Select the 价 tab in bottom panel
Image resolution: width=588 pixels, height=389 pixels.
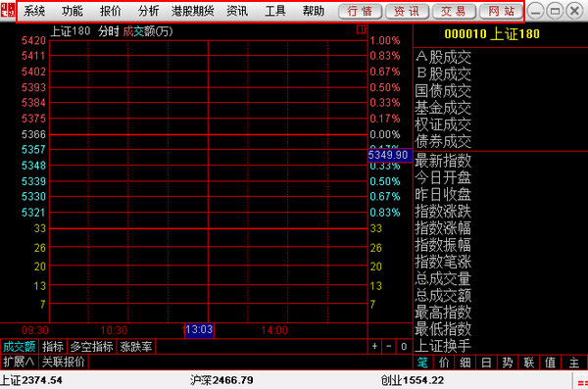(x=444, y=363)
